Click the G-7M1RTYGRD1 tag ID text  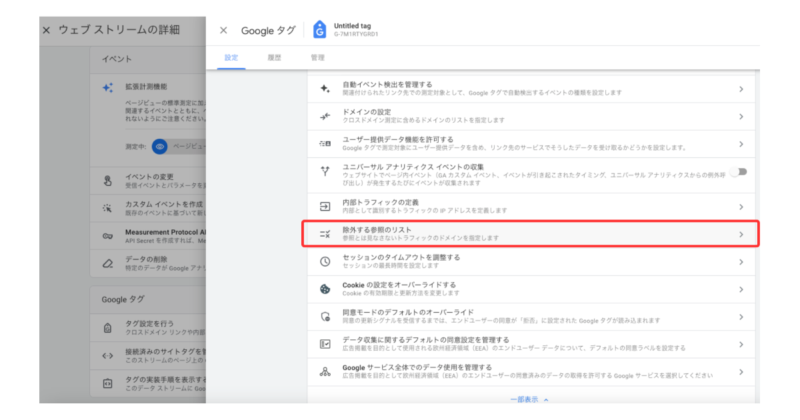(x=356, y=34)
